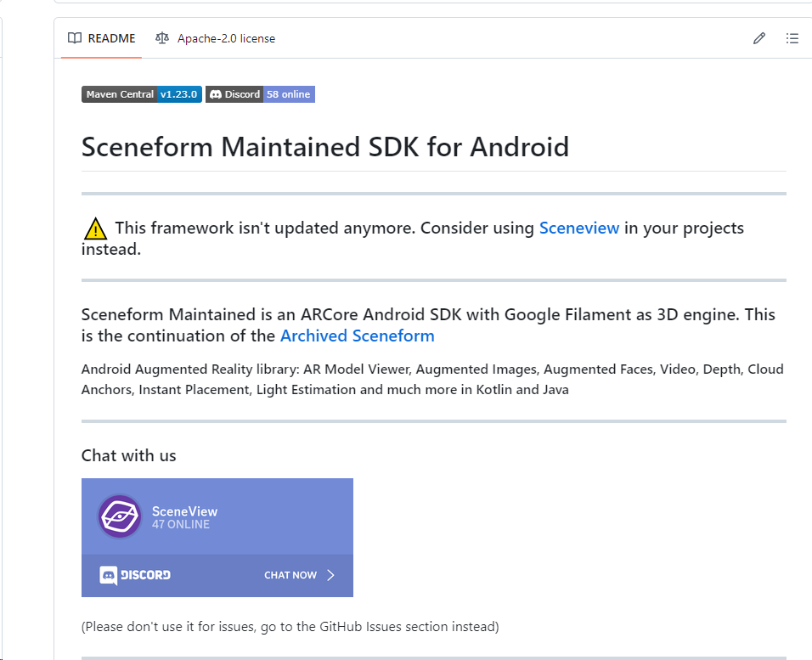The image size is (812, 660).
Task: Click the Sceneform Maintained SDK for Android heading
Action: 325,147
